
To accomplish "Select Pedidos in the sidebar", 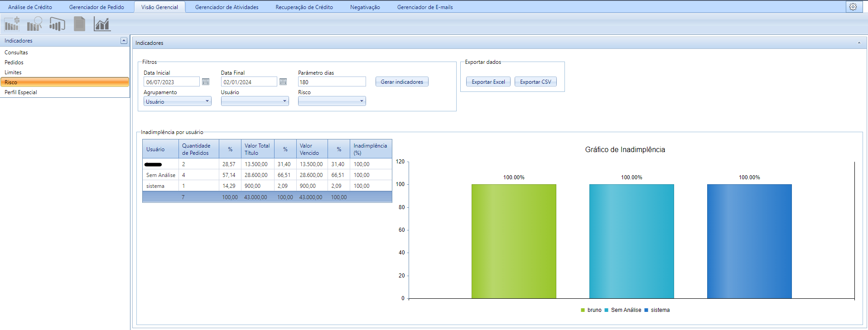I will (65, 62).
